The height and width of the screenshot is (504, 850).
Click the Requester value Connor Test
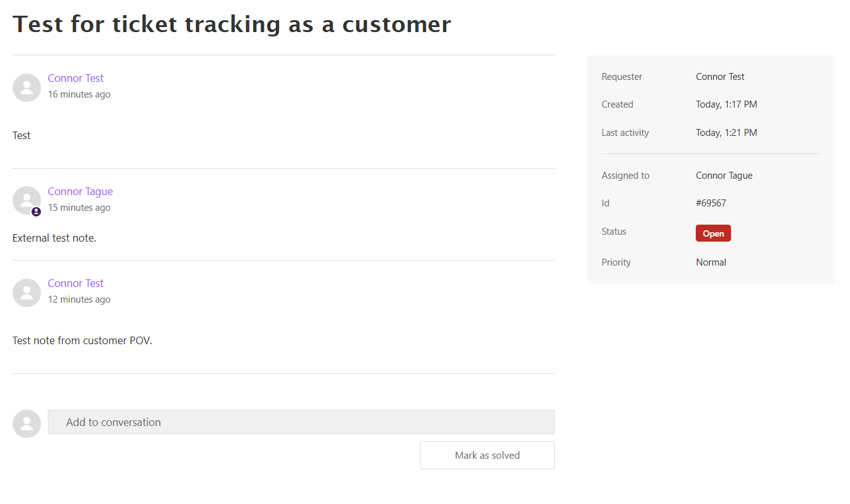click(x=720, y=77)
